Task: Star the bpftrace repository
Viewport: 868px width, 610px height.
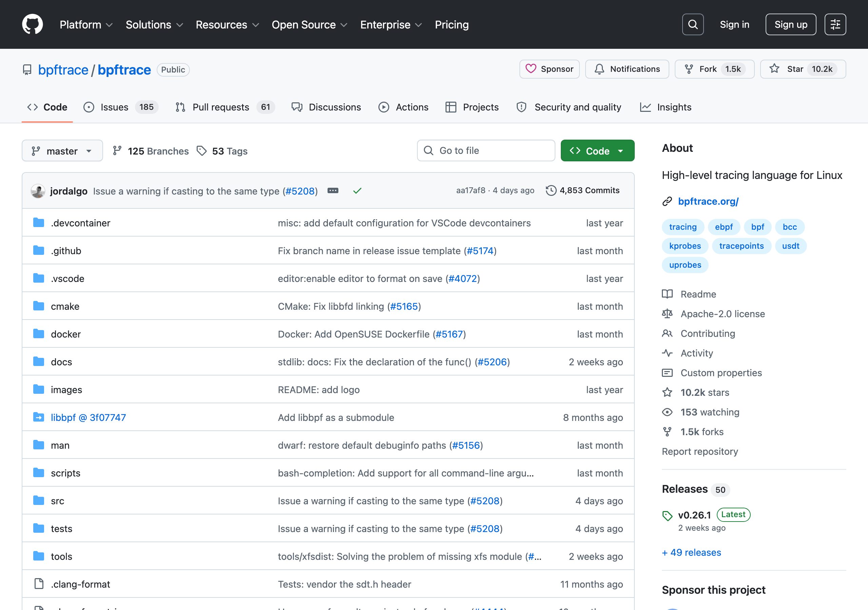Action: coord(803,69)
